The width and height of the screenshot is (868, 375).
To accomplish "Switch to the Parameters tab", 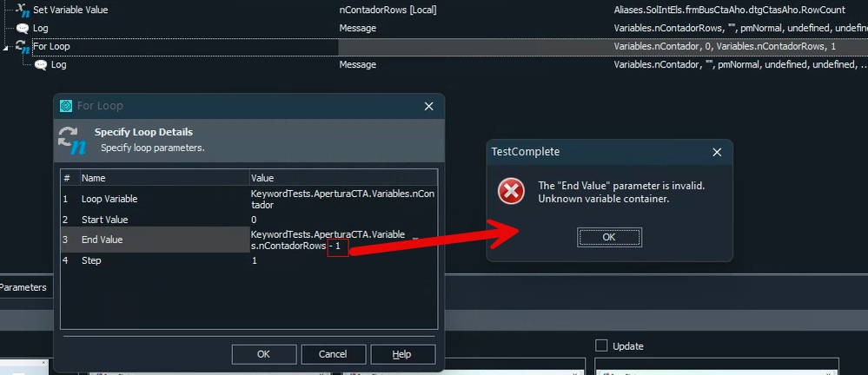I will (23, 287).
